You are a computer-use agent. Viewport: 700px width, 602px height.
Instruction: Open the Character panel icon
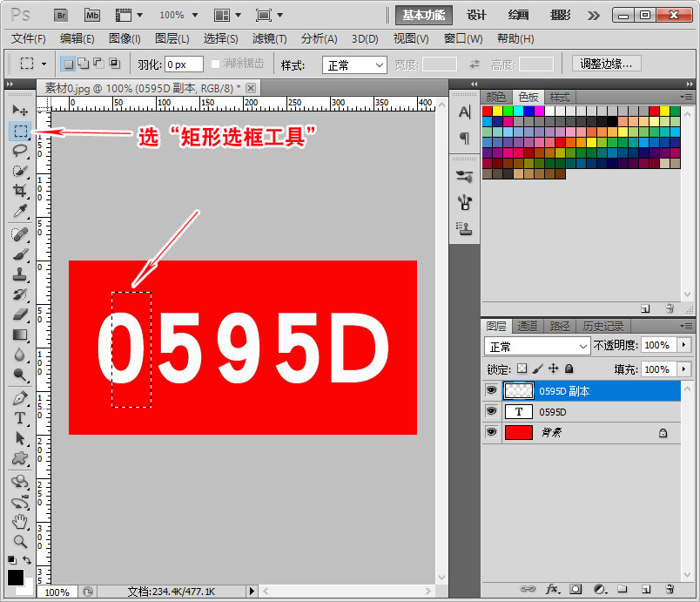464,112
